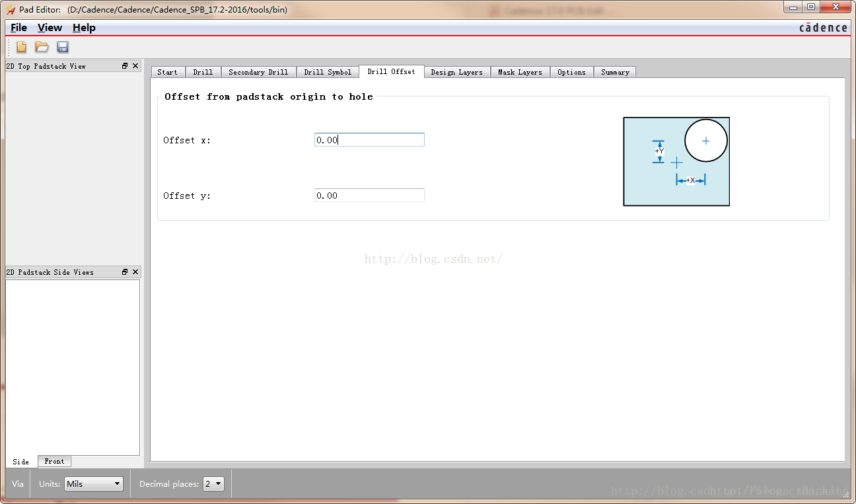Click the Save floppy disk icon
Viewport: 856px width, 504px height.
tap(63, 47)
